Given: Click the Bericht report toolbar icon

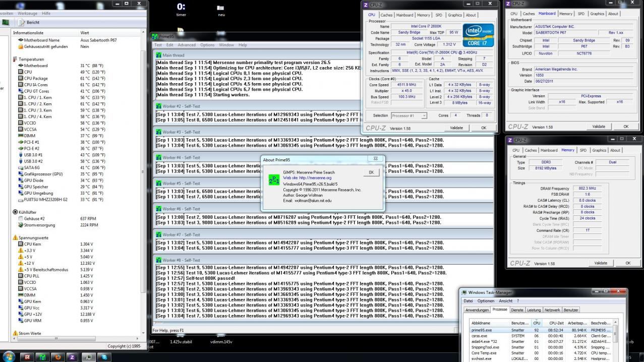Looking at the screenshot, I should [21, 22].
